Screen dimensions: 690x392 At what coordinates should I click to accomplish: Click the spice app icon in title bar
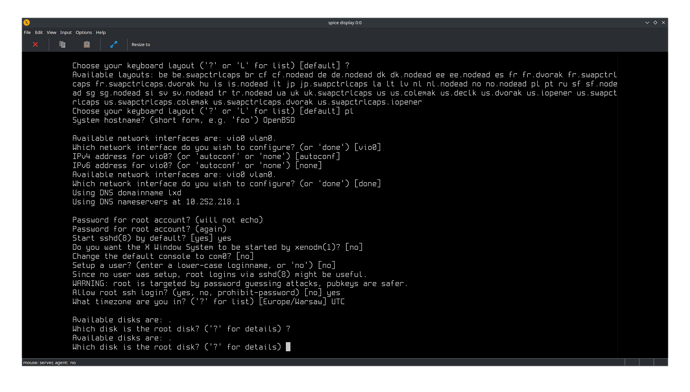tap(27, 22)
